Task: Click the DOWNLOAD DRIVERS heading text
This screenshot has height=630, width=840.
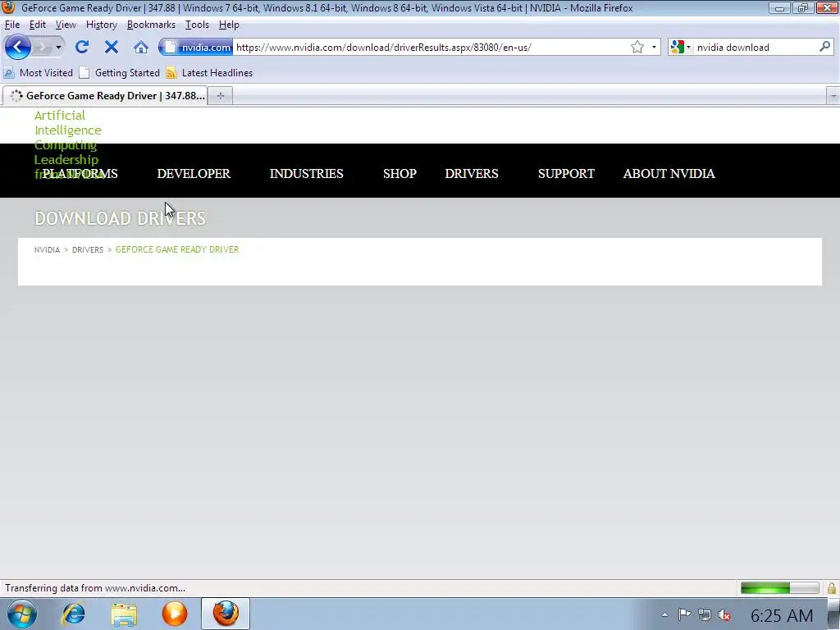Action: pyautogui.click(x=120, y=218)
